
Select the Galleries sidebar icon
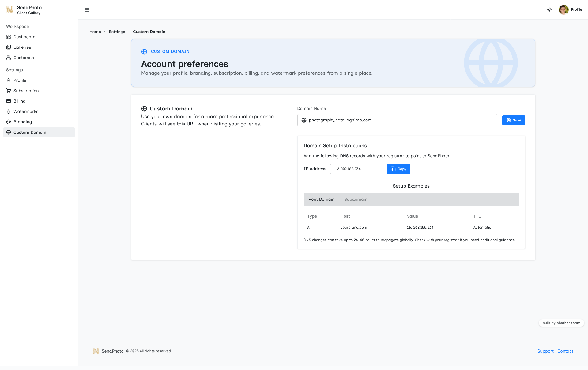tap(8, 47)
